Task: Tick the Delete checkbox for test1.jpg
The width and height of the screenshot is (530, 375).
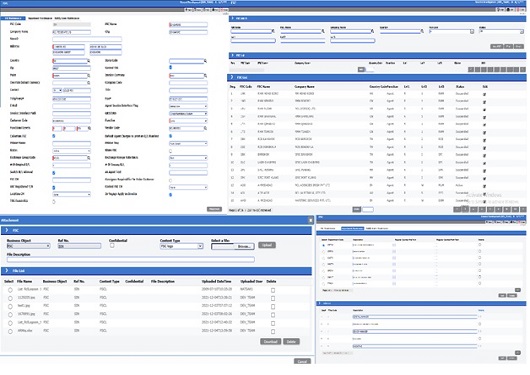Action: [x=273, y=307]
